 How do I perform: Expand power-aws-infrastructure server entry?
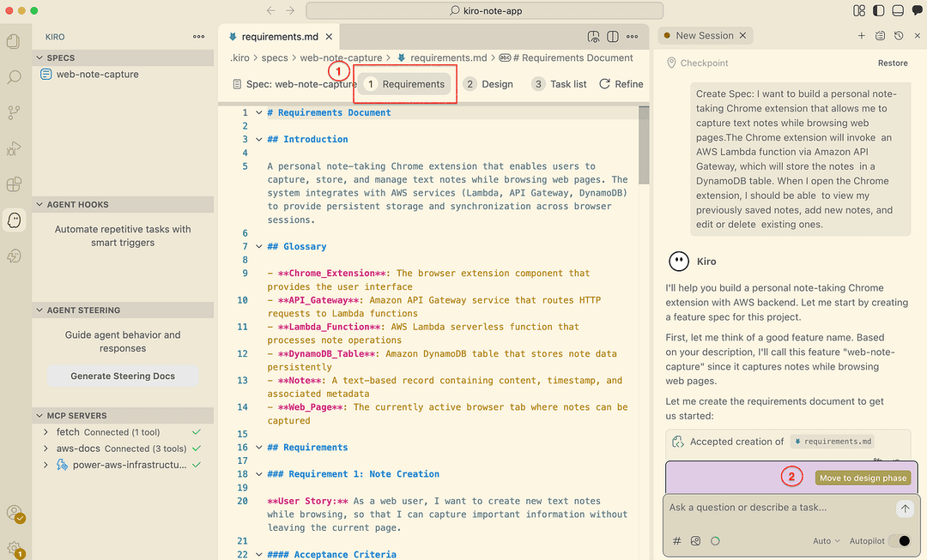tap(45, 465)
